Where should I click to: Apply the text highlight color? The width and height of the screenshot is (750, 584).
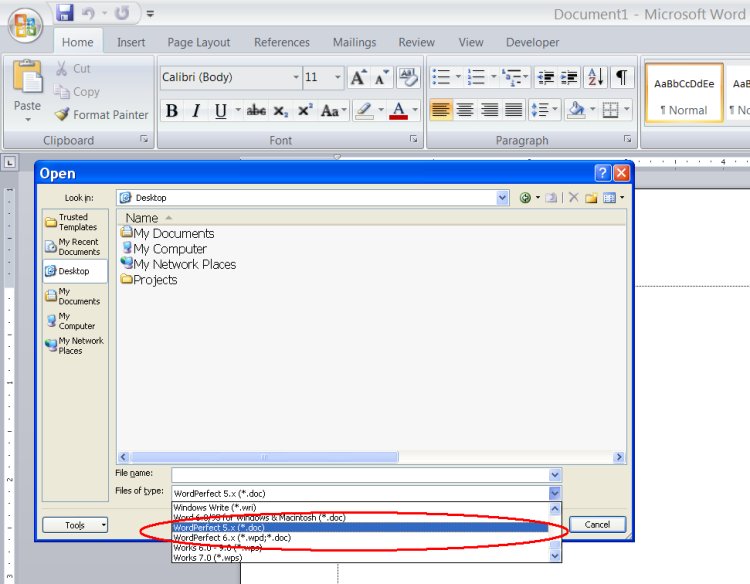(x=364, y=111)
